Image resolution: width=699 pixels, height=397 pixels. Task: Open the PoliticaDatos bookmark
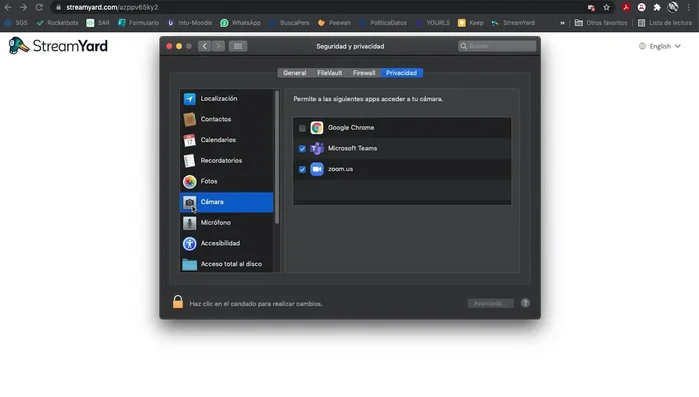[x=383, y=23]
